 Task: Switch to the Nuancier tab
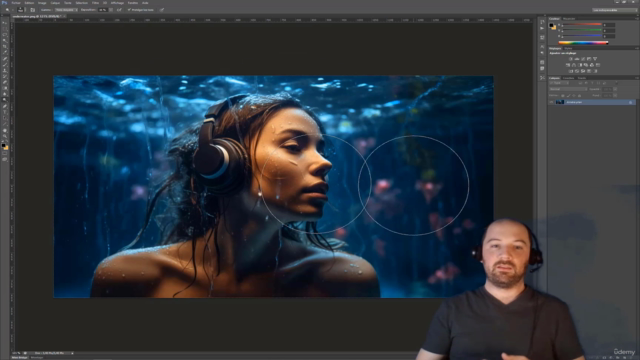pos(569,18)
